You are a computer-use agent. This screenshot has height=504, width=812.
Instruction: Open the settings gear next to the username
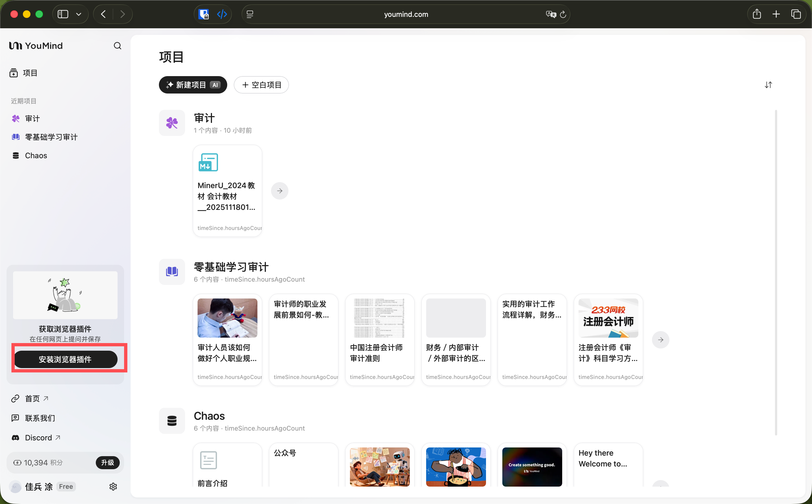pyautogui.click(x=113, y=486)
